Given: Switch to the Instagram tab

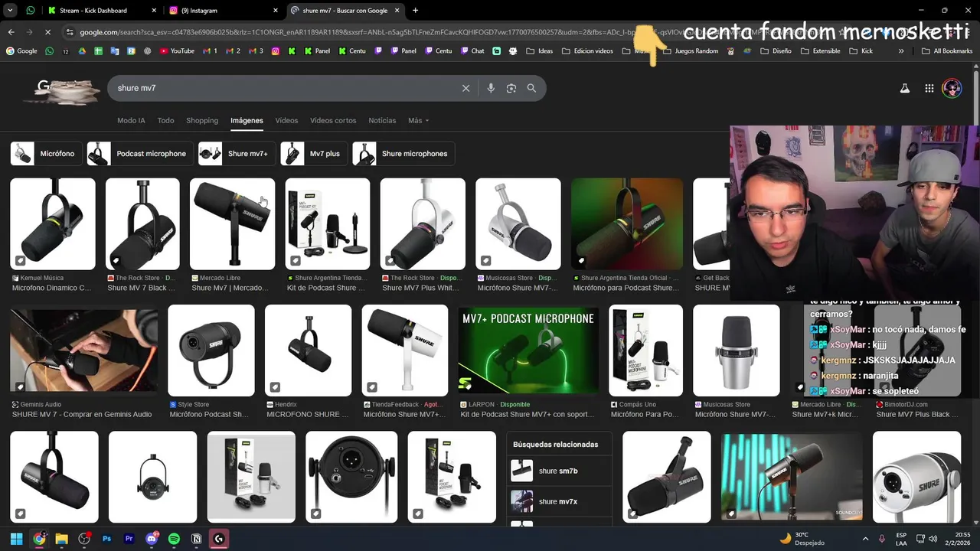Looking at the screenshot, I should click(x=223, y=11).
